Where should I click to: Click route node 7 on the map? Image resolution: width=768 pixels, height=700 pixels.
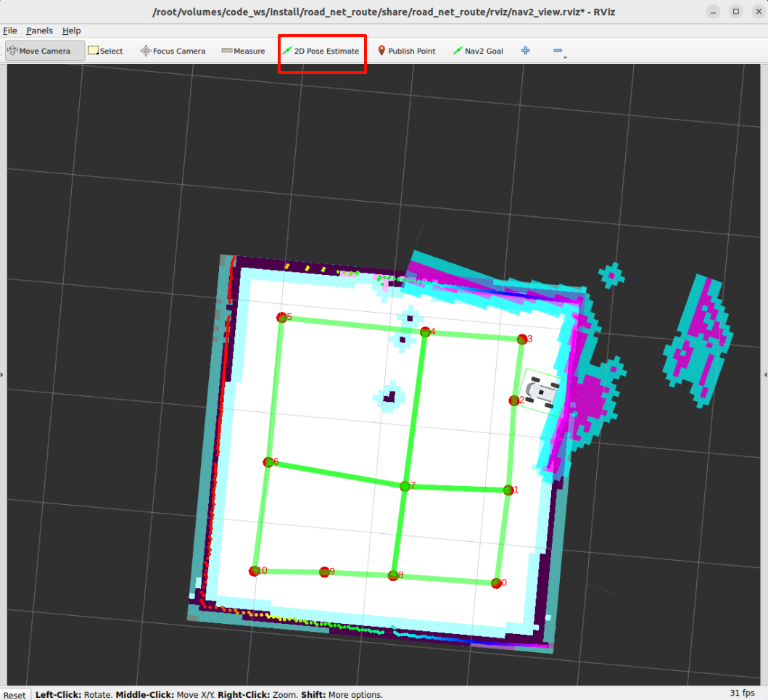click(x=405, y=487)
